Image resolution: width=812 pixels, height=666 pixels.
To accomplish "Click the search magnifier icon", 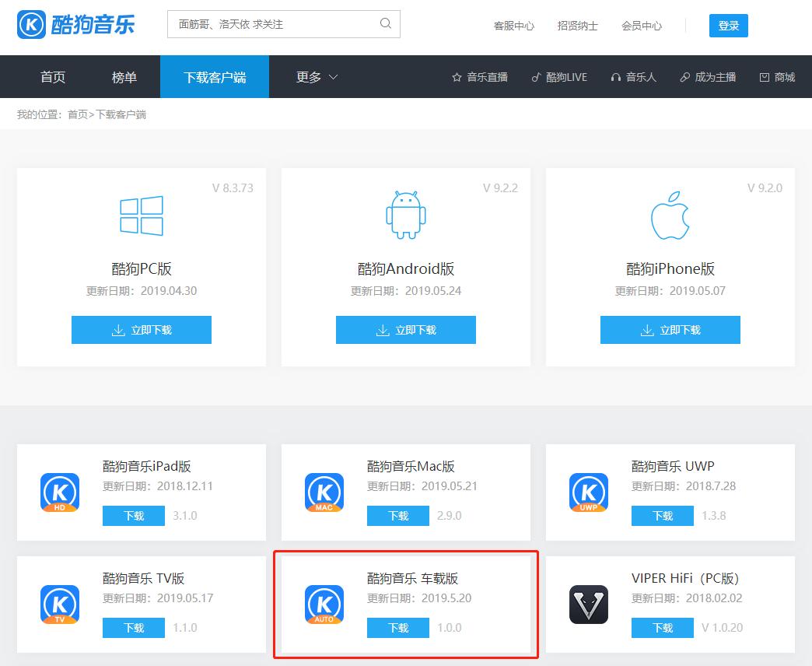I will (x=385, y=24).
